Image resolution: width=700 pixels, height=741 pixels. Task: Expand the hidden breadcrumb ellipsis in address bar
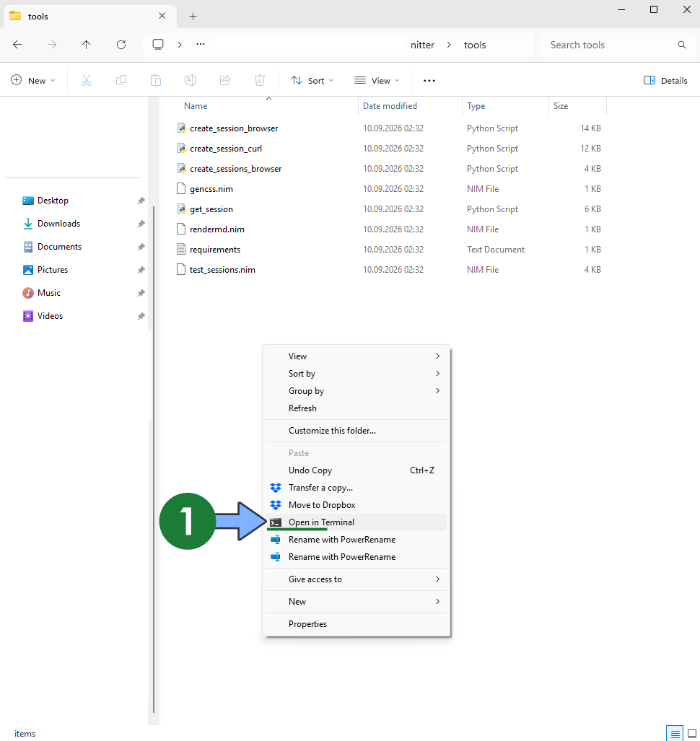201,45
